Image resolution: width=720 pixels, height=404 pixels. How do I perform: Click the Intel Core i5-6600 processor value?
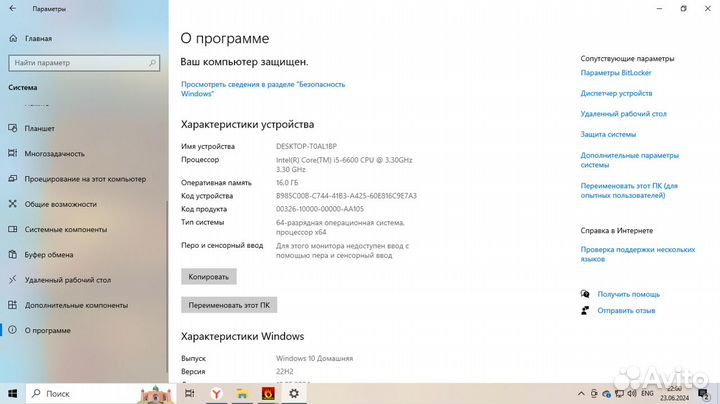pos(344,164)
